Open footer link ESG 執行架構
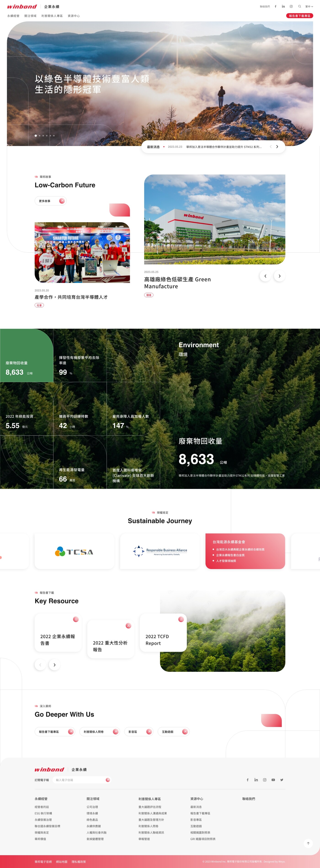The height and width of the screenshot is (868, 320). click(43, 814)
